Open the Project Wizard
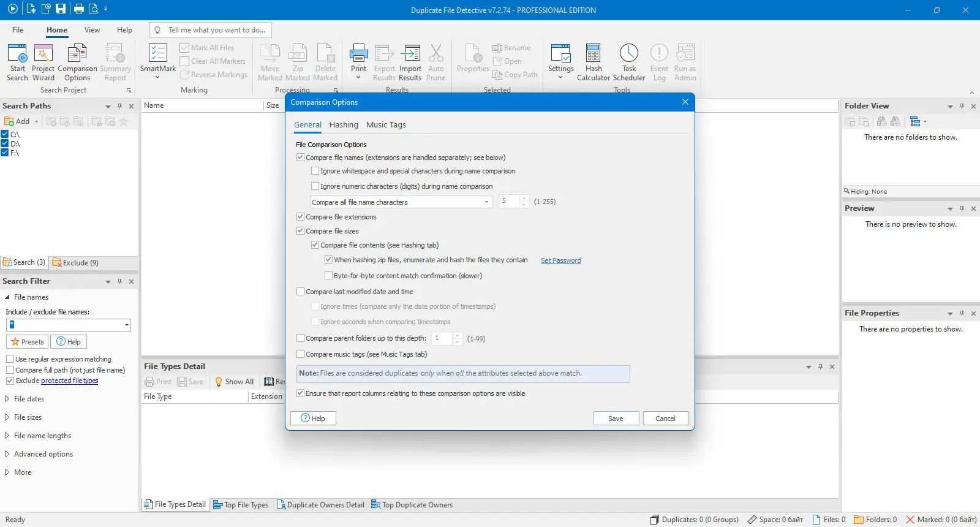 (43, 62)
